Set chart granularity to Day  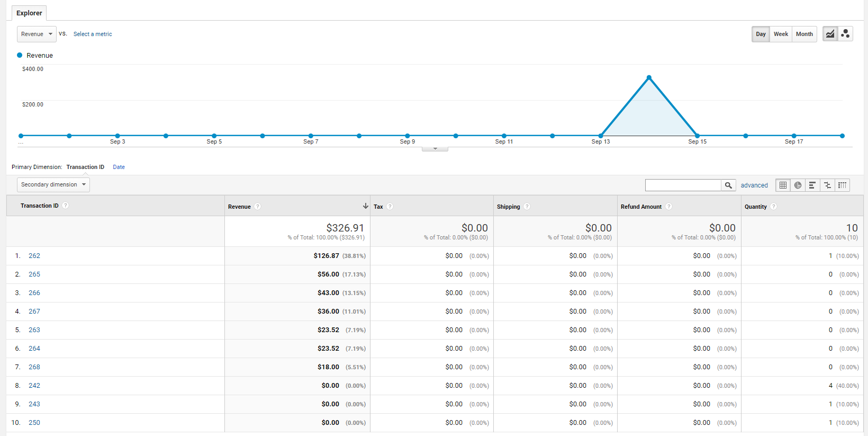click(x=761, y=34)
